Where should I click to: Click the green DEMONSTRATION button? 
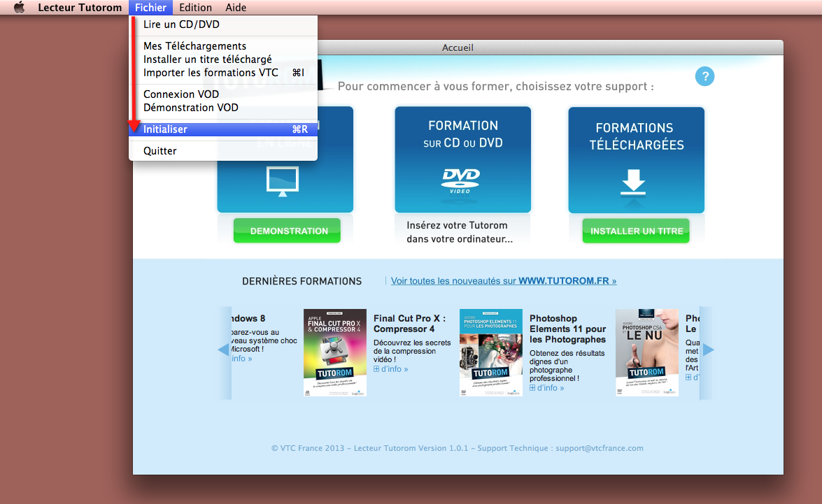287,231
